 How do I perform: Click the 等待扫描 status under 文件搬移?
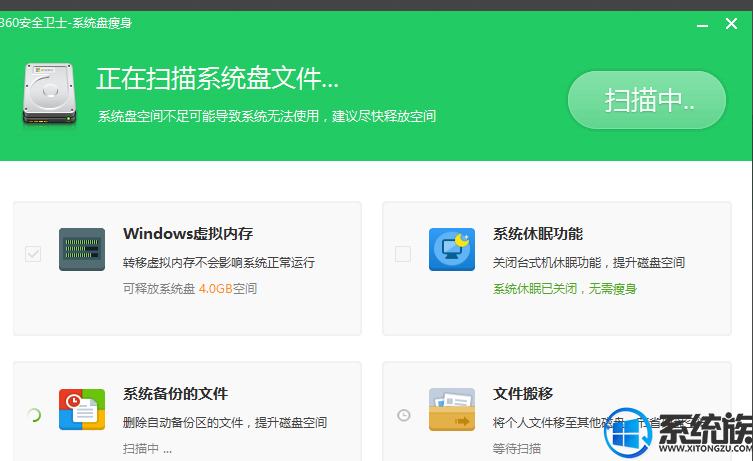[x=517, y=449]
